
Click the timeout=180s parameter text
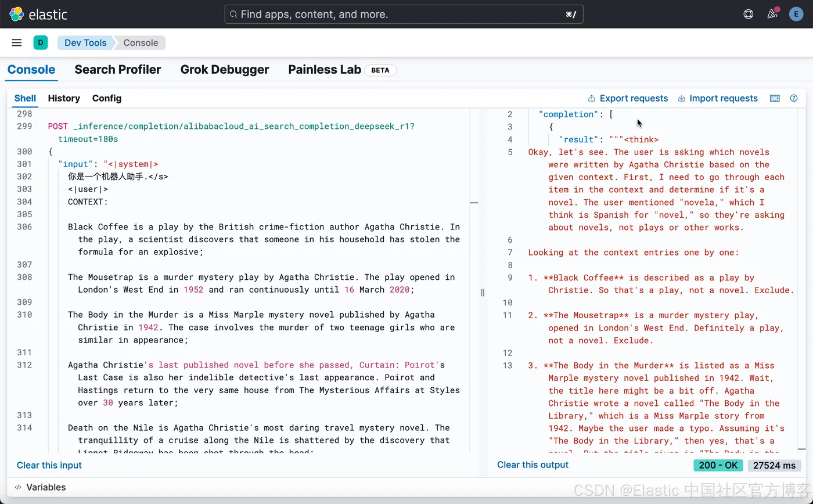point(88,139)
